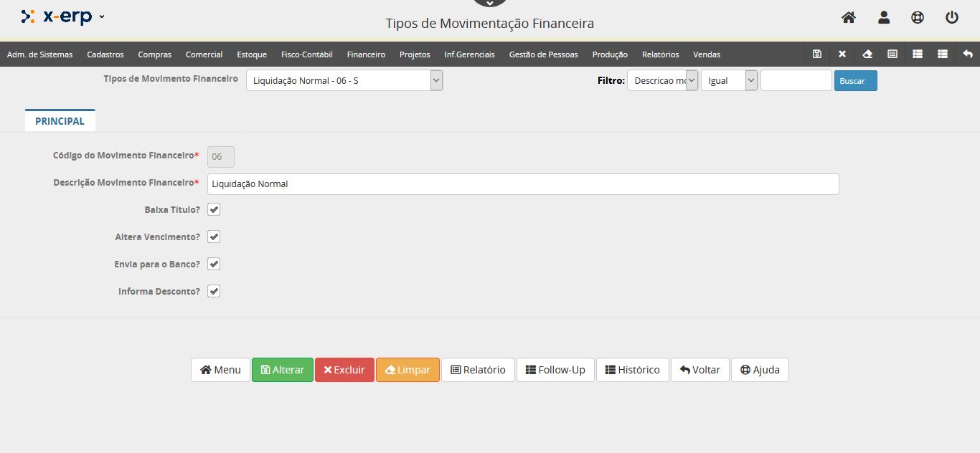
Task: Click the follow-up list icon in toolbar
Action: 918,54
